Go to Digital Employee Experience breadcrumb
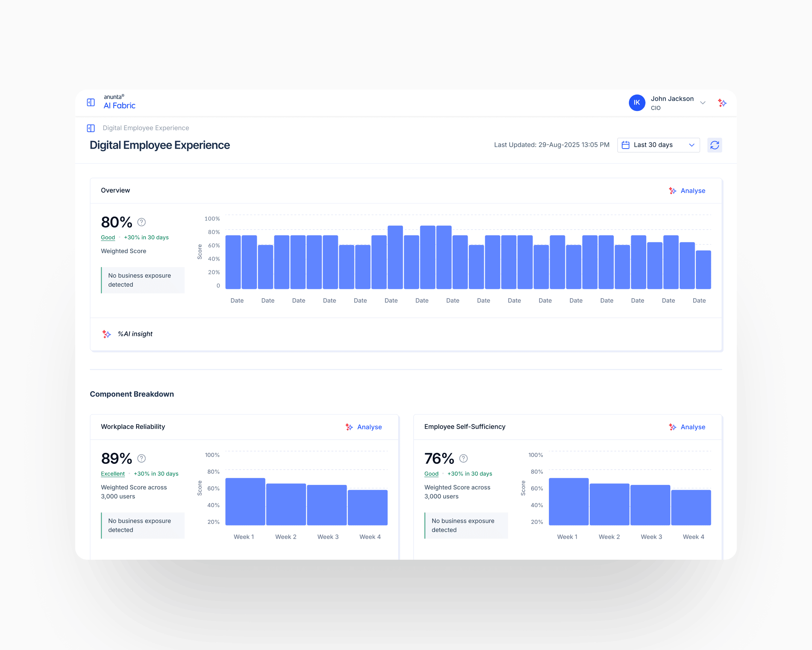This screenshot has width=812, height=650. (x=146, y=128)
